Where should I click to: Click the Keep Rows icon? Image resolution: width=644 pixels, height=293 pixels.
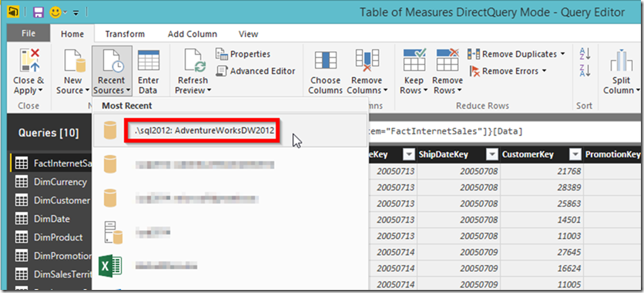[x=414, y=60]
